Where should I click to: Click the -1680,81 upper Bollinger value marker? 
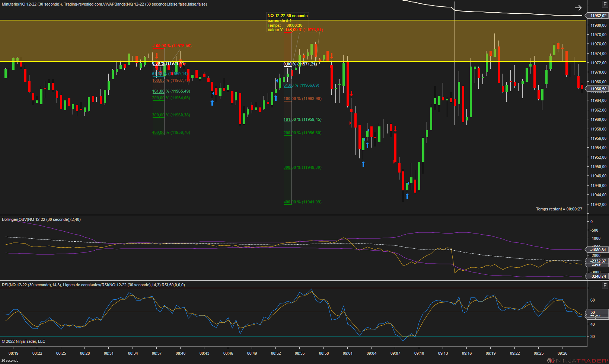point(597,250)
